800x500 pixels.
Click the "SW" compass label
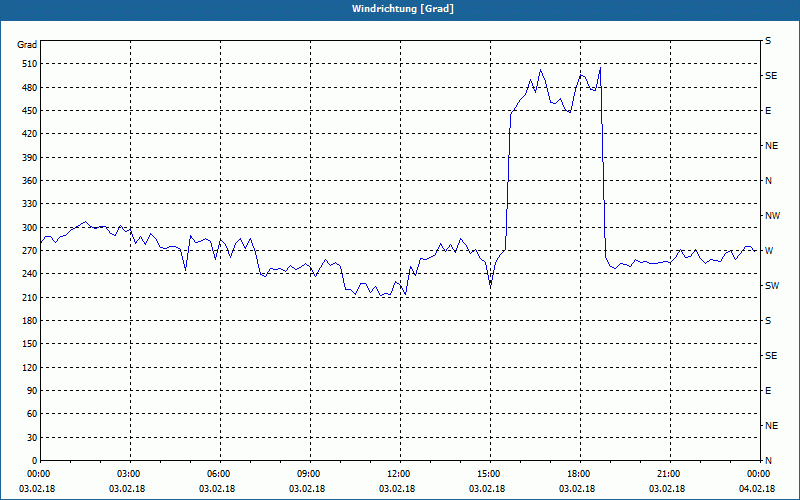(x=772, y=286)
